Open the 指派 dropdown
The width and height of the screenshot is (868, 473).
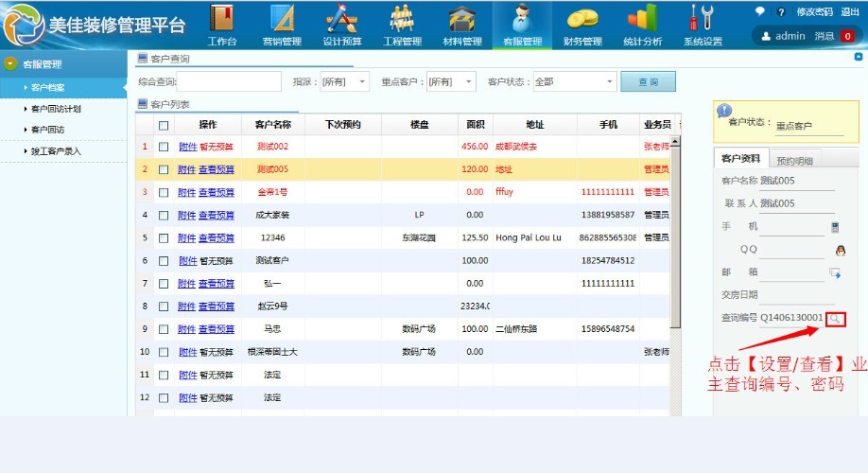pyautogui.click(x=344, y=82)
